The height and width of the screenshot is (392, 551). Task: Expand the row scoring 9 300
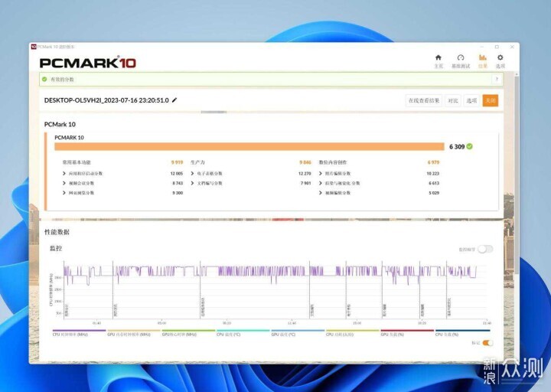coord(64,193)
